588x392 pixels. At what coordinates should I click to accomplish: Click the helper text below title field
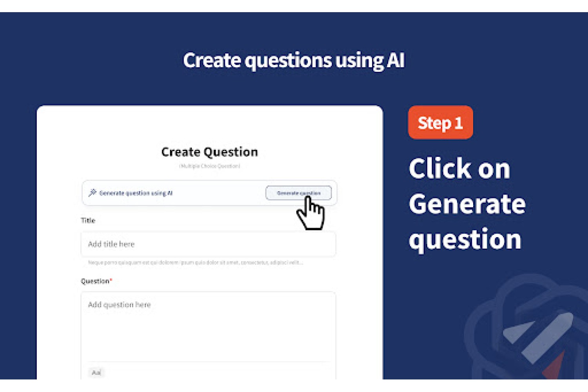coord(195,263)
